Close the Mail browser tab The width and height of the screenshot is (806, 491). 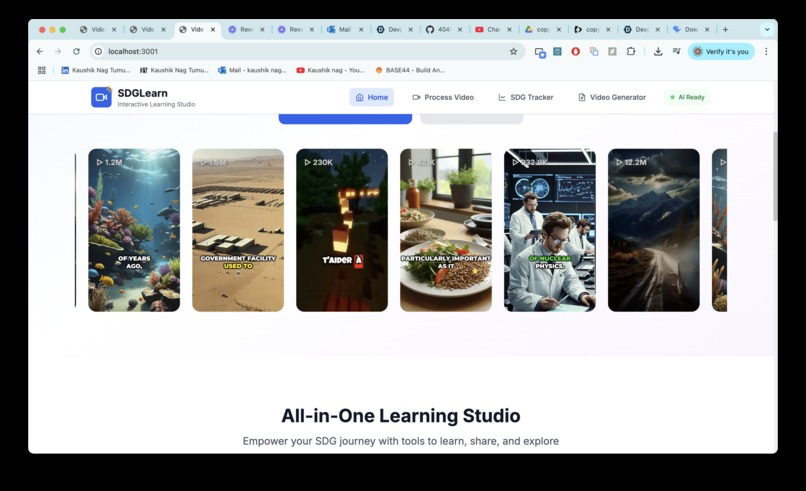[361, 29]
